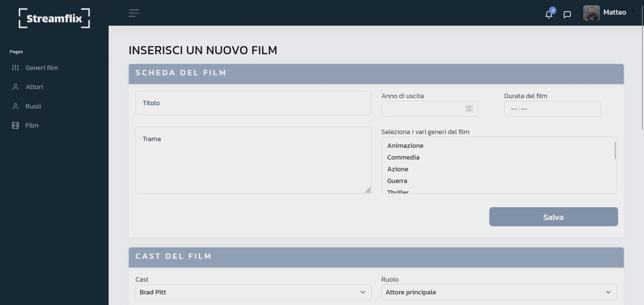
Task: Click the Durata del film time field
Action: (x=552, y=109)
